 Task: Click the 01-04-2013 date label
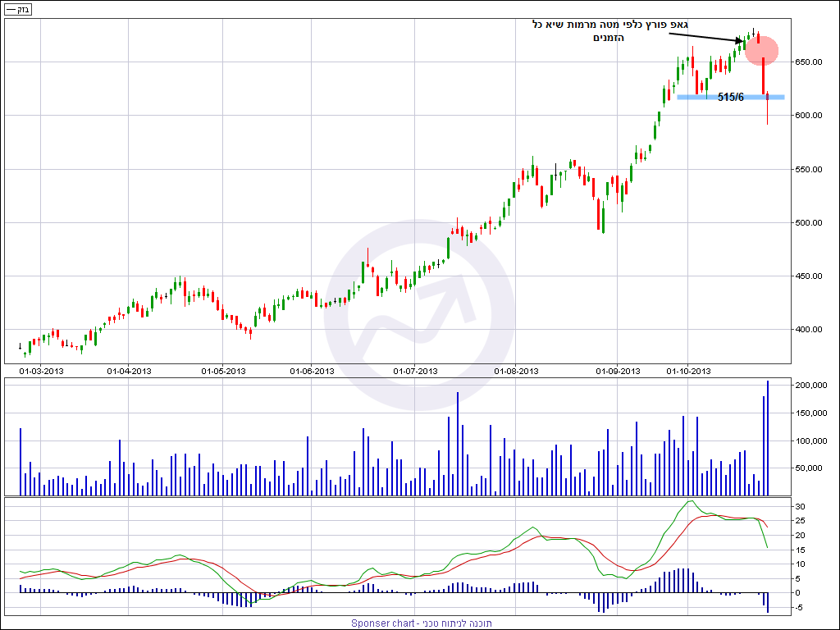click(x=129, y=371)
